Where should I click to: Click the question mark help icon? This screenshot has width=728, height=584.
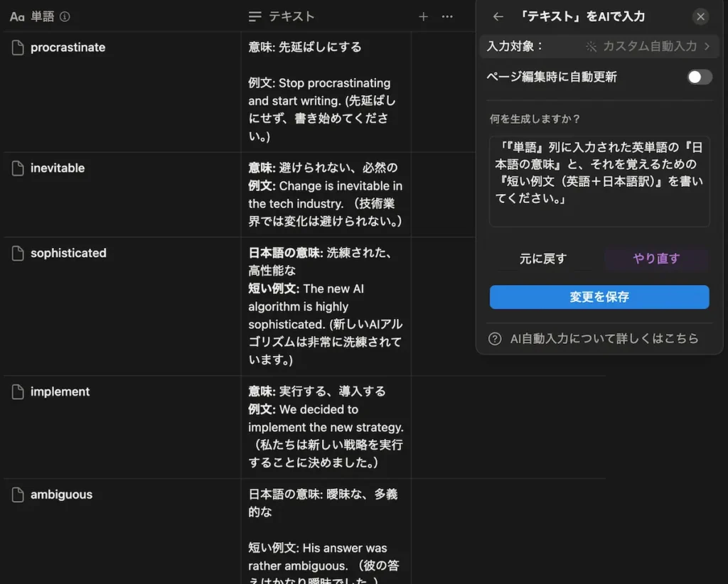tap(494, 339)
